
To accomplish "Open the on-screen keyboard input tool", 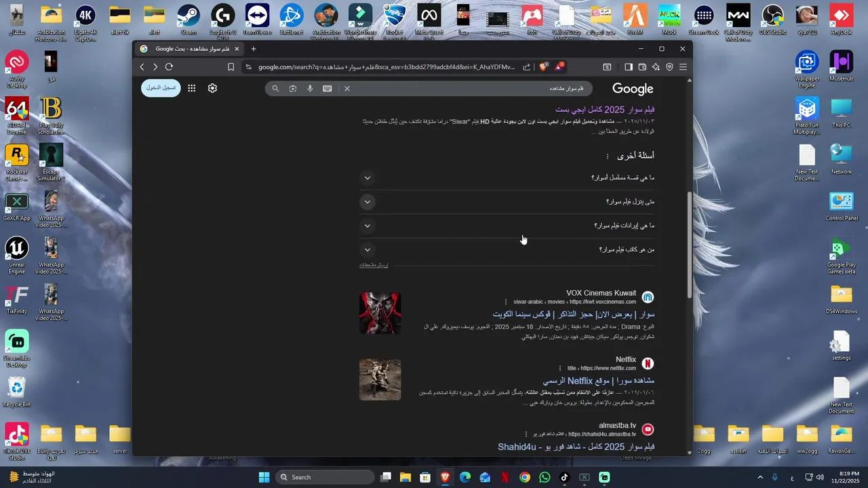I will click(328, 88).
